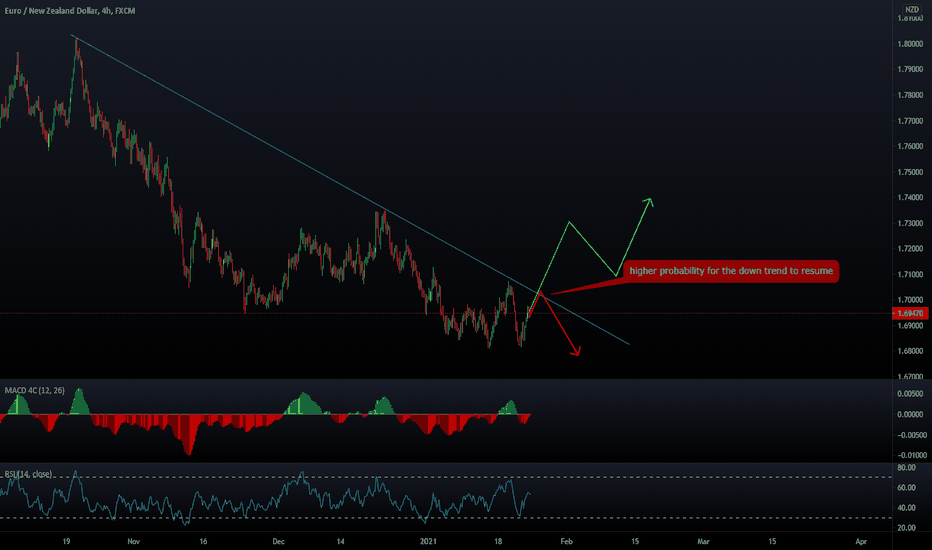Click the Euro / New Zealand Dollar chart title
Screen dimensions: 932x550
(x=70, y=11)
